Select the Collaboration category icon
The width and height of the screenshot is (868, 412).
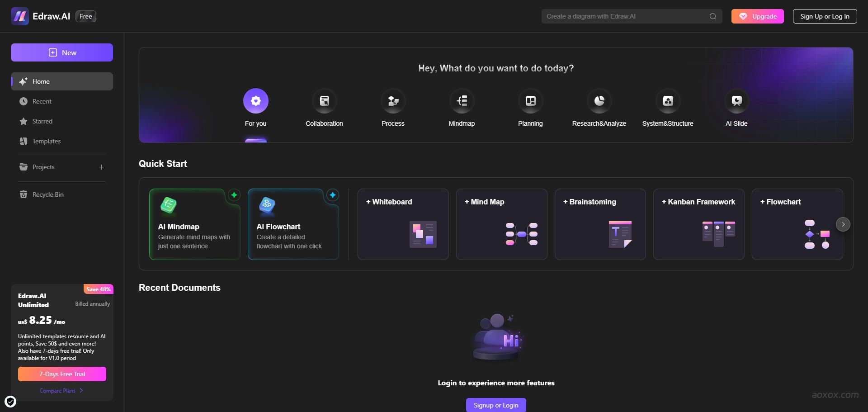tap(325, 101)
